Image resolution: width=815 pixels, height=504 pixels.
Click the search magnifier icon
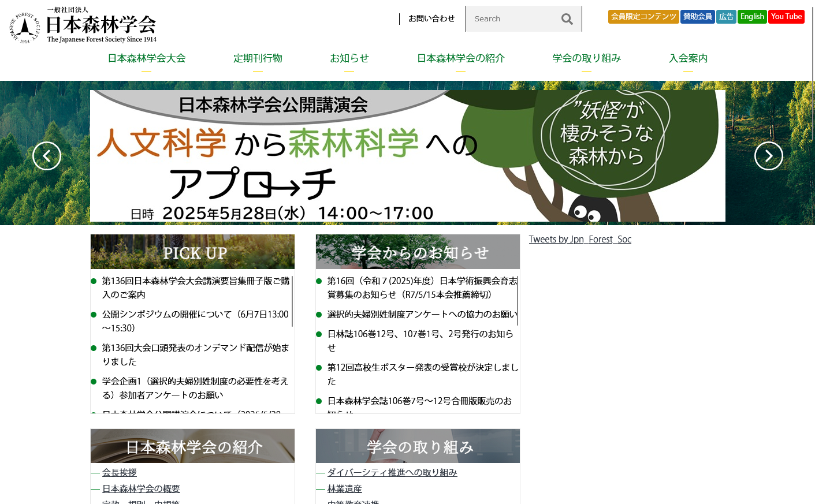pos(567,19)
